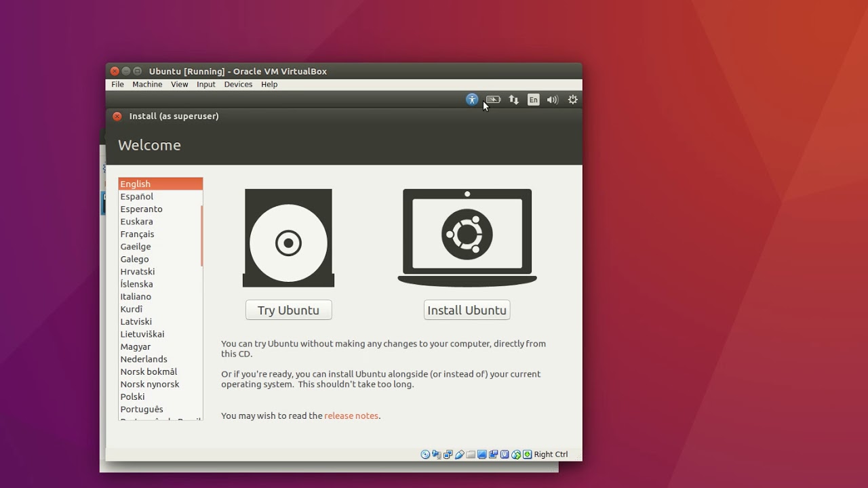868x488 pixels.
Task: Select Galego in the language list
Action: pos(160,259)
